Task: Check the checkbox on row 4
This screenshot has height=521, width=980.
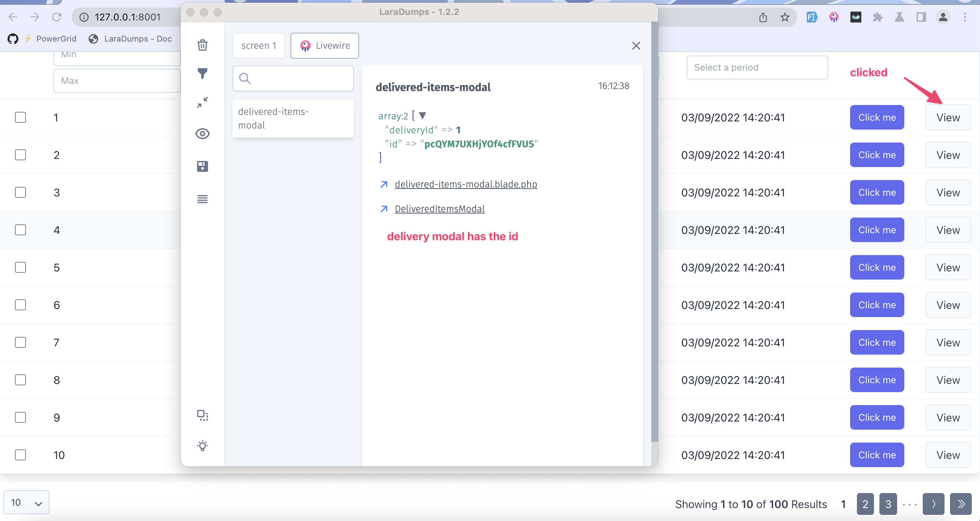Action: (x=20, y=230)
